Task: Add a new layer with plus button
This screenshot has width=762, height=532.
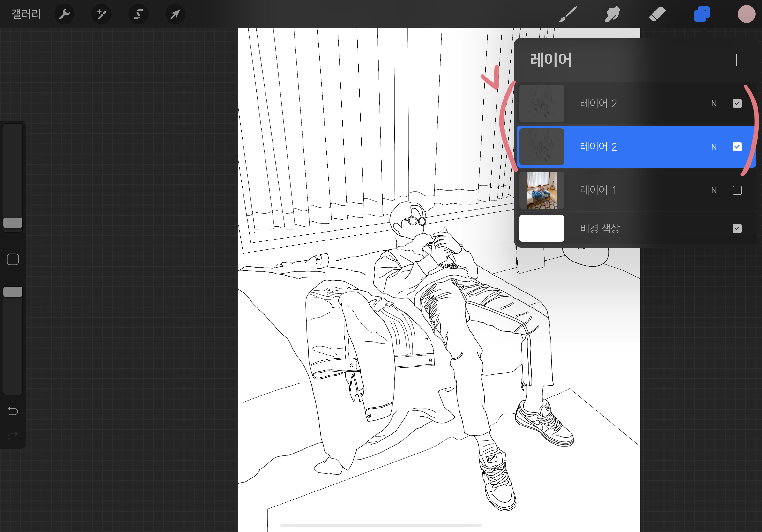Action: 736,60
